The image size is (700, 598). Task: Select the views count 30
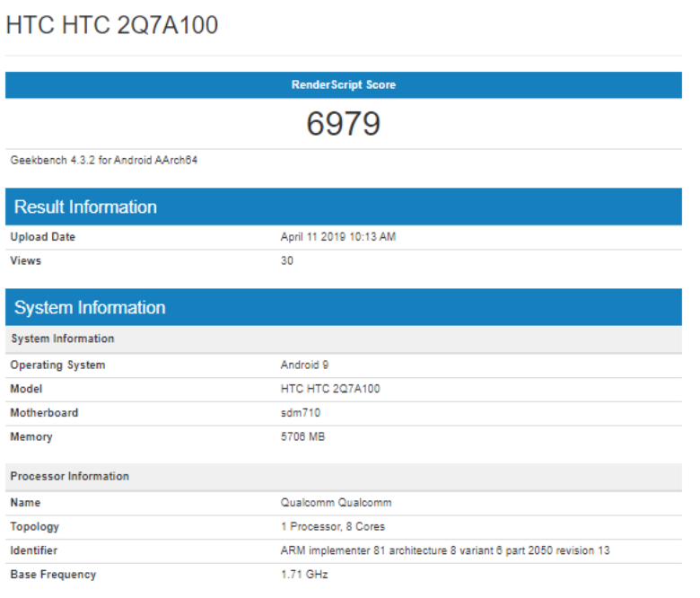(x=286, y=260)
